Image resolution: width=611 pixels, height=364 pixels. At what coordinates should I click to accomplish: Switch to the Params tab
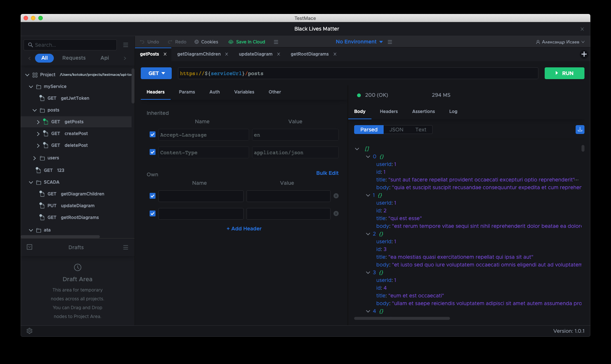[x=187, y=92]
